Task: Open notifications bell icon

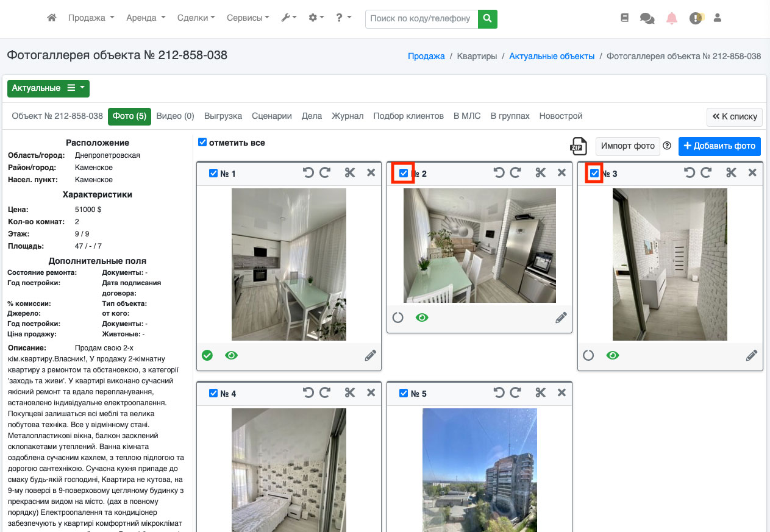Action: tap(671, 18)
